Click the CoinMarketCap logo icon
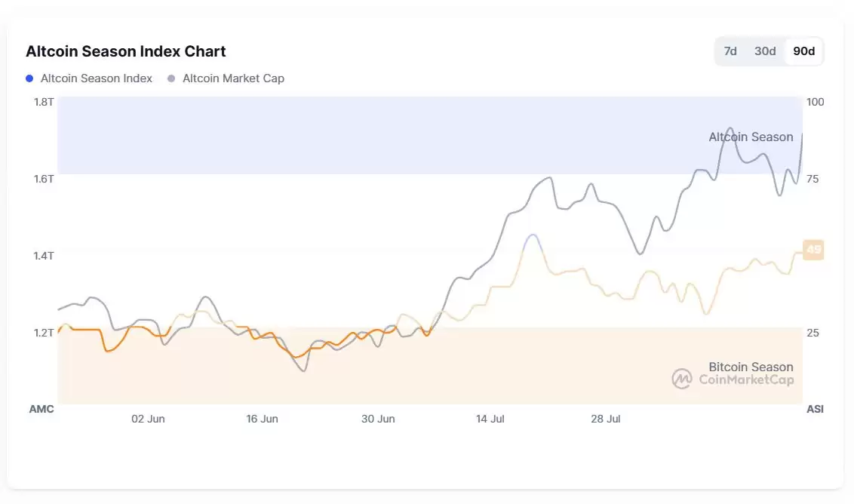854x504 pixels. [682, 379]
